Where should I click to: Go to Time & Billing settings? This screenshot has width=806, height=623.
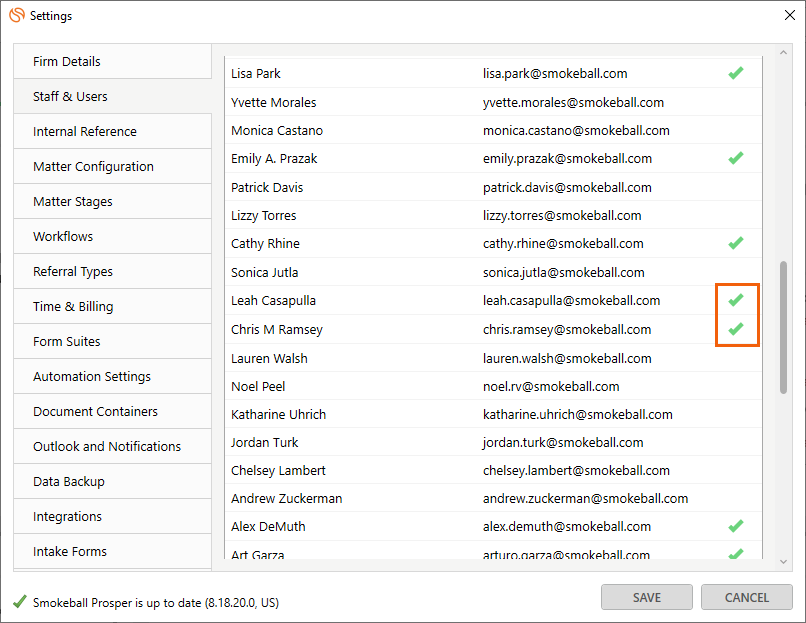[x=113, y=306]
